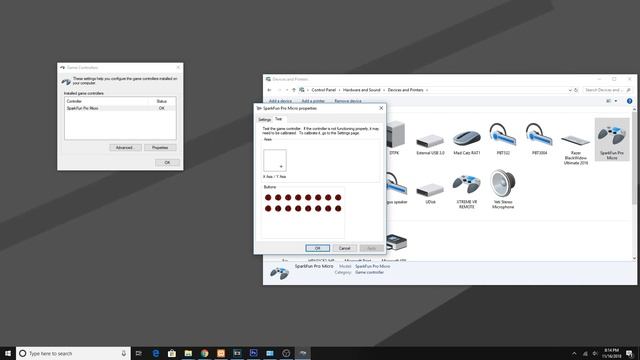Click Control Panel in the breadcrumb

pos(323,90)
